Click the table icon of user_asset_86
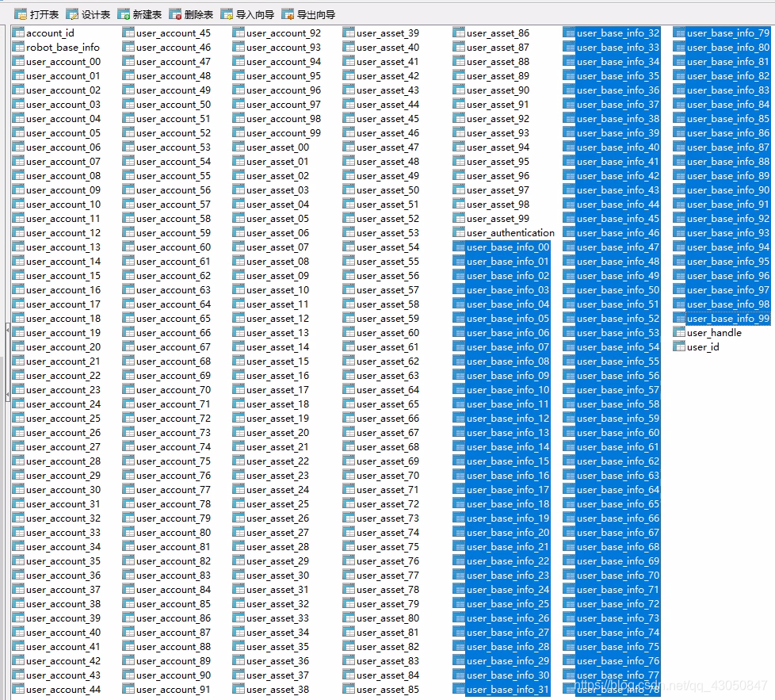Viewport: 775px width, 700px height. point(459,33)
